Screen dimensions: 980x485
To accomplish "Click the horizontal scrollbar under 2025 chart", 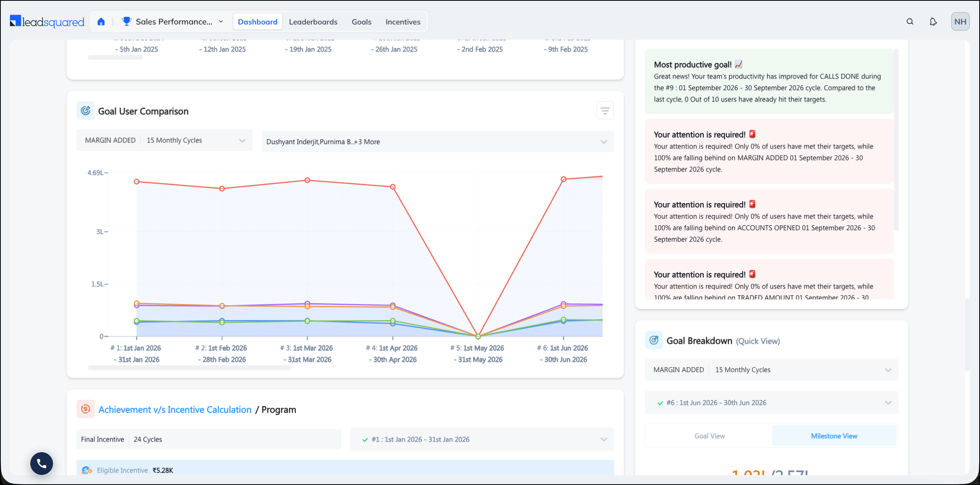I will (115, 57).
